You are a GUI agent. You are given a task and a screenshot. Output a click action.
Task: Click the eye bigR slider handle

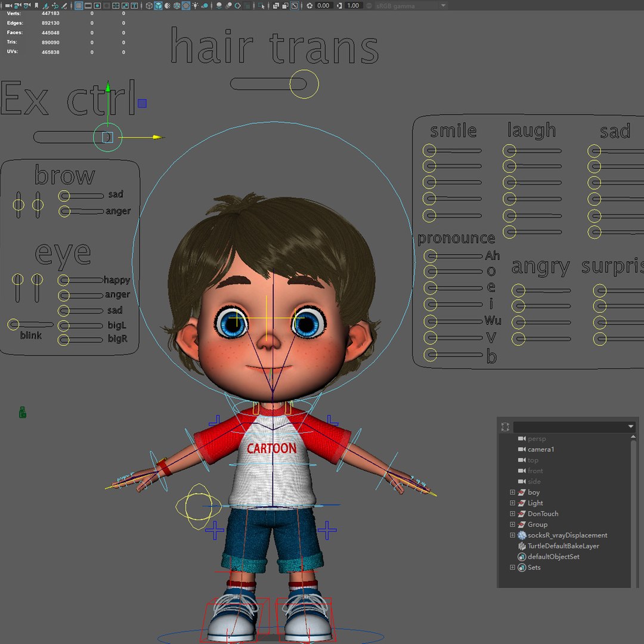coord(63,340)
